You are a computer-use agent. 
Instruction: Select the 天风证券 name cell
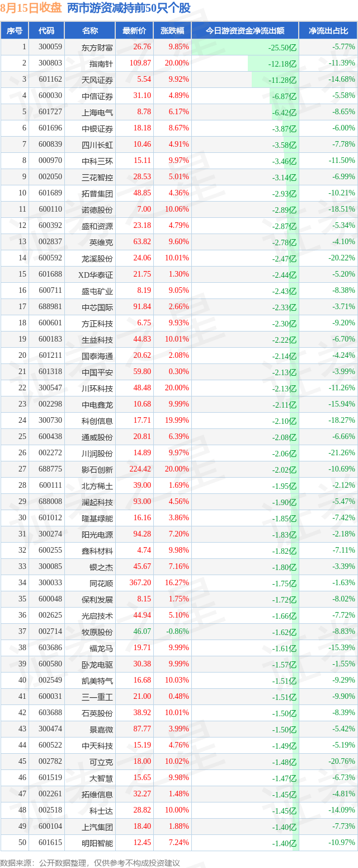97,80
